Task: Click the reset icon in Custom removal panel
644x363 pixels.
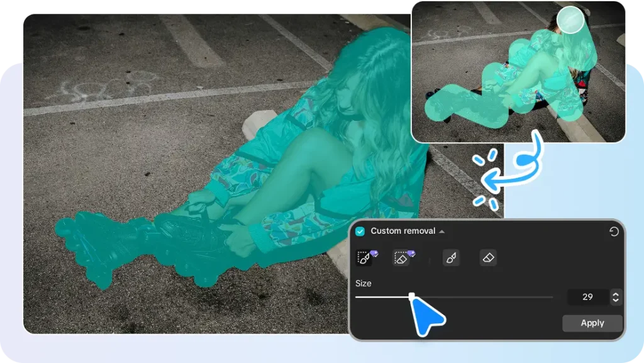Action: tap(614, 232)
